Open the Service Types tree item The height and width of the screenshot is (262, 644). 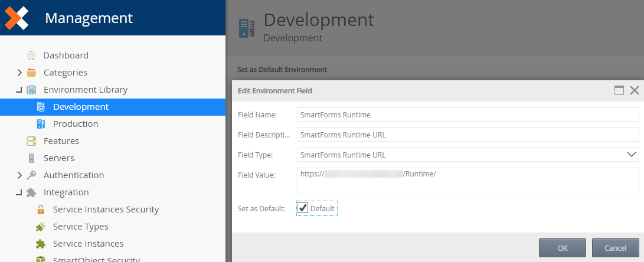coord(80,227)
